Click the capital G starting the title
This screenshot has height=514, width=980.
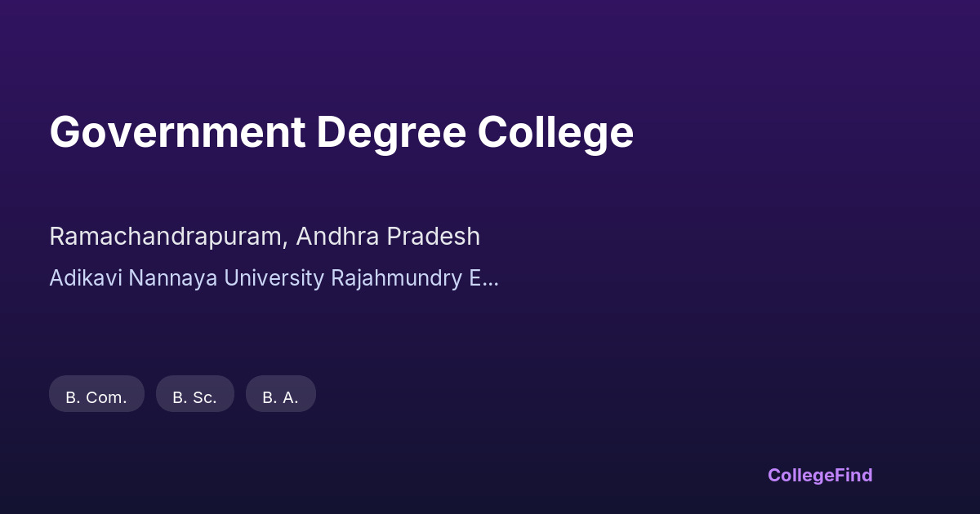pos(65,132)
